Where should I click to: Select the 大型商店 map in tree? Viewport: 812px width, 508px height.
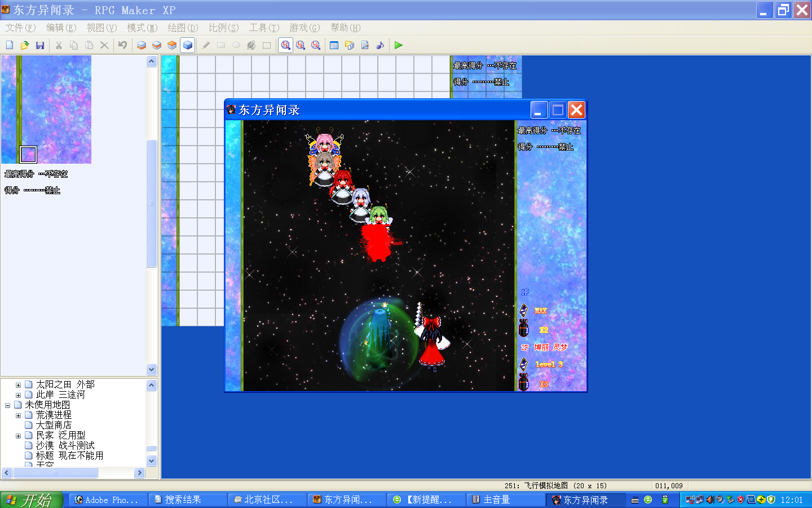pyautogui.click(x=54, y=425)
